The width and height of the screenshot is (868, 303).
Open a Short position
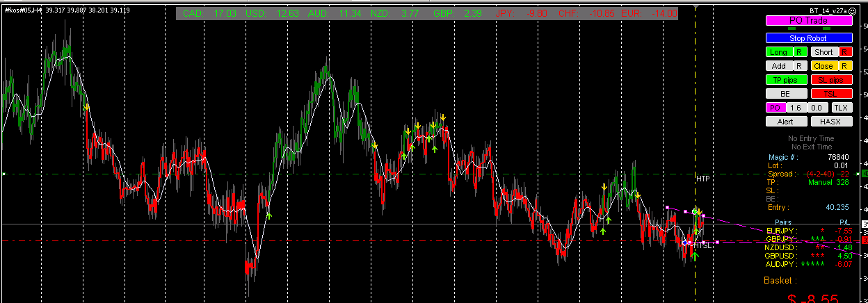(823, 52)
